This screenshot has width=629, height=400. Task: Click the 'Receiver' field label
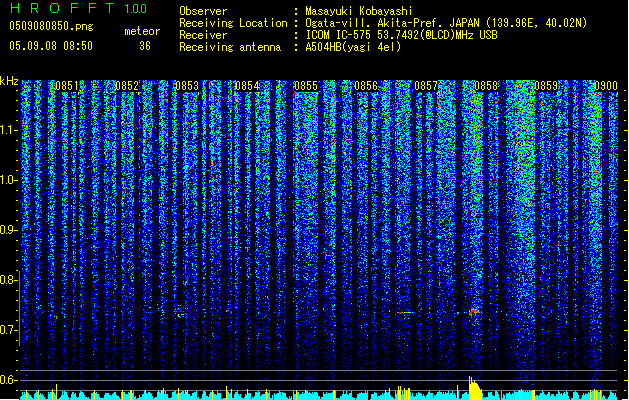click(x=203, y=35)
